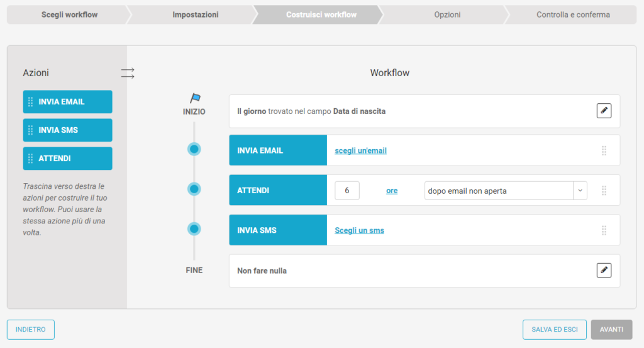
Task: Go to the Scegli workflow step
Action: [69, 14]
